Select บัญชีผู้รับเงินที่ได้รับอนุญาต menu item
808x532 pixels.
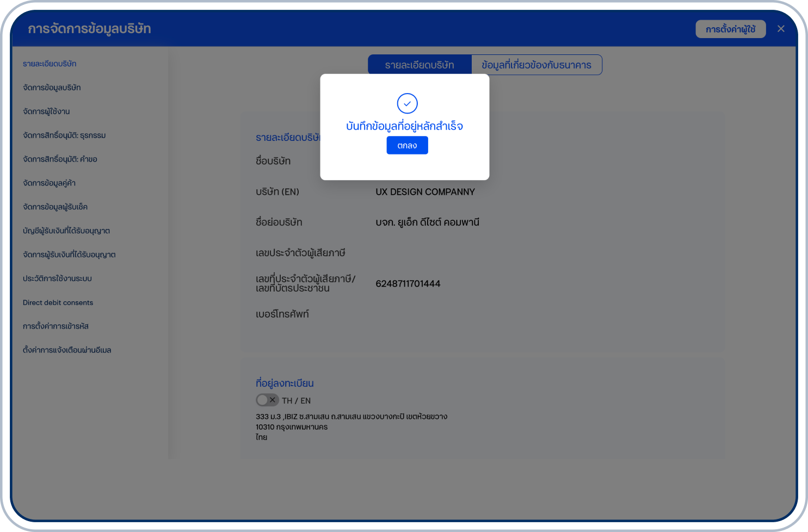(x=66, y=231)
